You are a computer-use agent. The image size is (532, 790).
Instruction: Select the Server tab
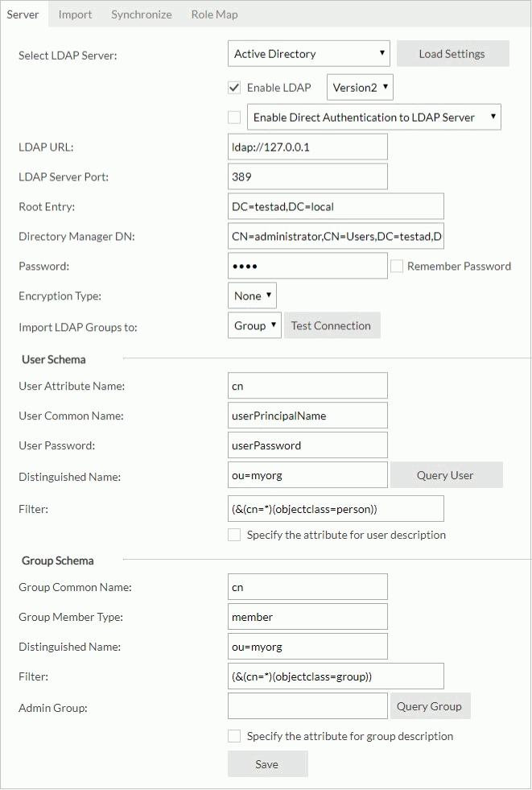23,14
